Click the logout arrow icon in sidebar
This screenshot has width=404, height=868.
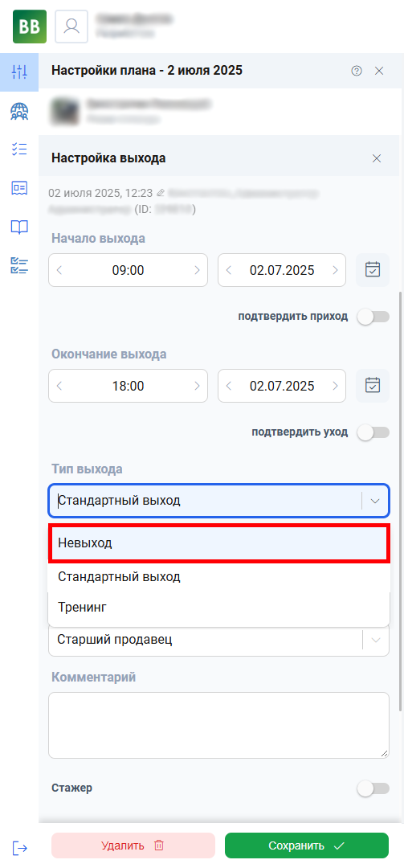19,848
